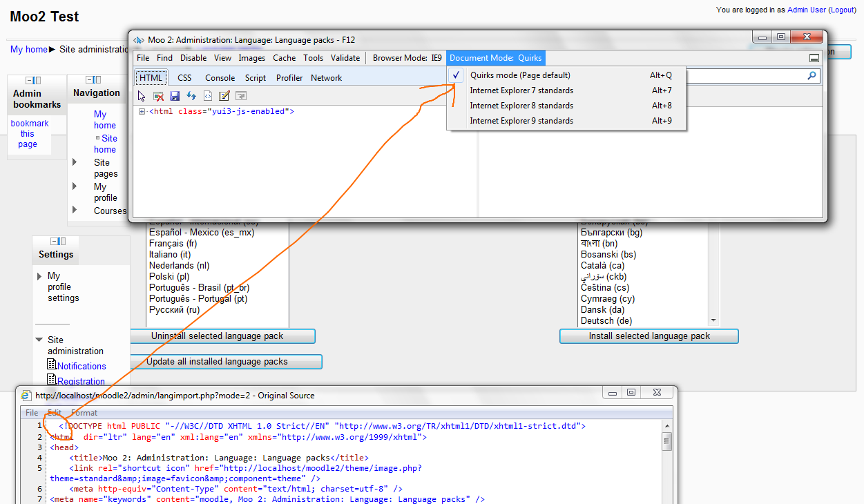This screenshot has width=864, height=504.
Task: Expand Site pages in Navigation block
Action: click(x=75, y=162)
